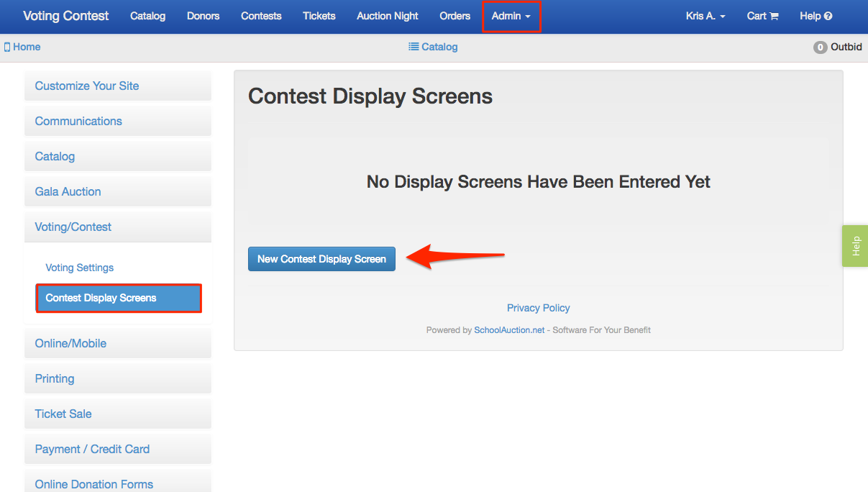Expand the Printing section
This screenshot has width=868, height=492.
tap(118, 378)
